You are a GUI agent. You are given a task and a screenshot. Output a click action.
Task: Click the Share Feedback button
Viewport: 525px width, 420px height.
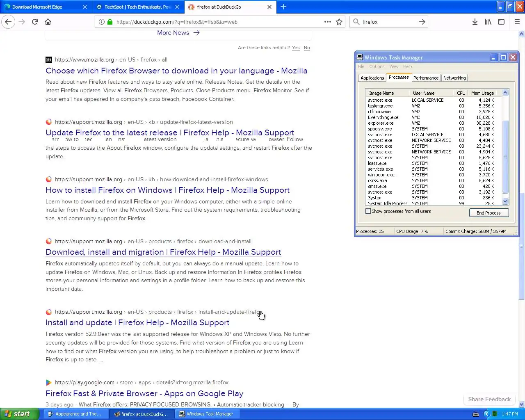click(489, 399)
